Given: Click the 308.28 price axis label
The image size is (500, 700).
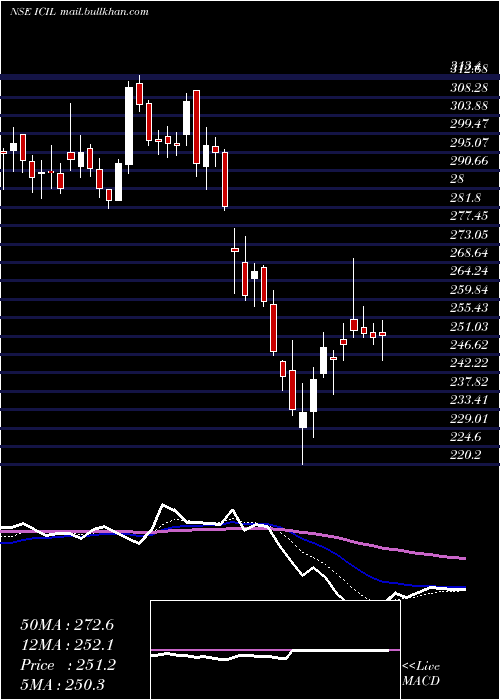Looking at the screenshot, I should pos(469,88).
